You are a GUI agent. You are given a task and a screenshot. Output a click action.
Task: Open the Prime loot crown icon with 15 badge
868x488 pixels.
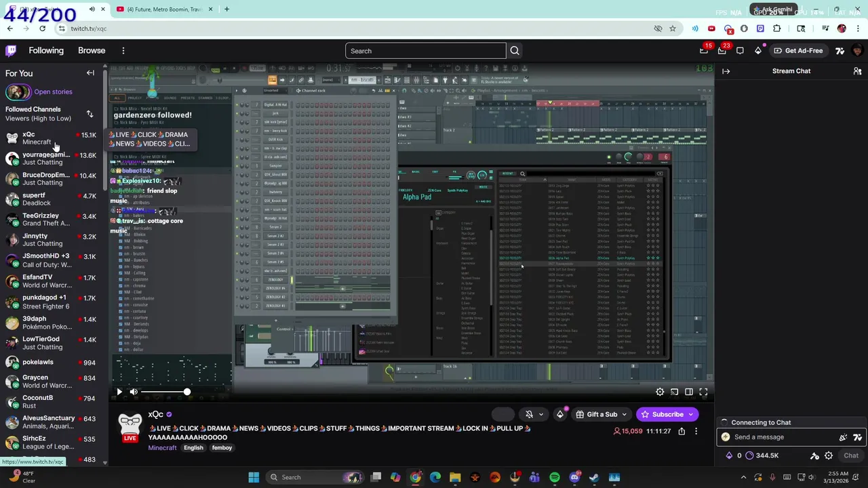pos(705,51)
